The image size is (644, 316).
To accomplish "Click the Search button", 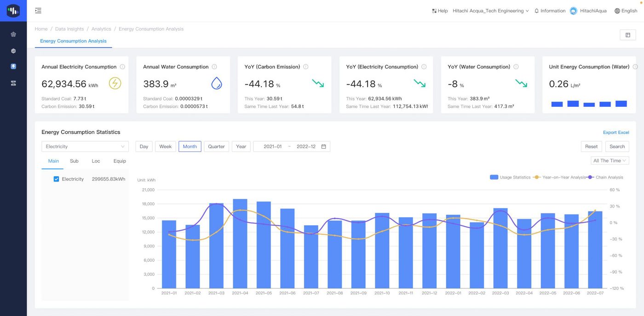I will (x=617, y=147).
